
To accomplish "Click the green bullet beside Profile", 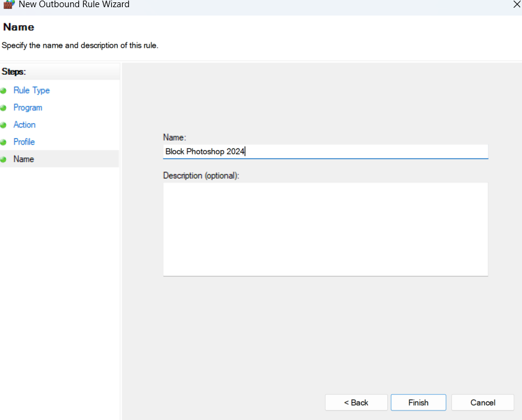I will 4,142.
